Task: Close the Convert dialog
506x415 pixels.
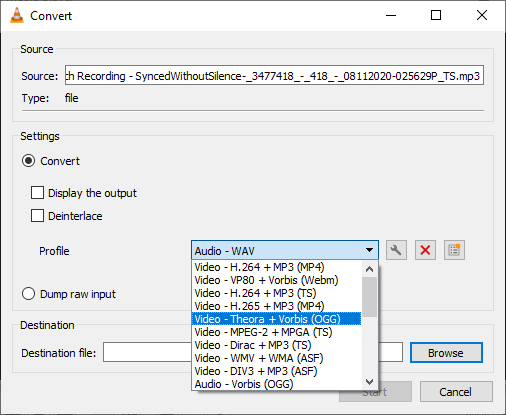Action: (x=482, y=15)
